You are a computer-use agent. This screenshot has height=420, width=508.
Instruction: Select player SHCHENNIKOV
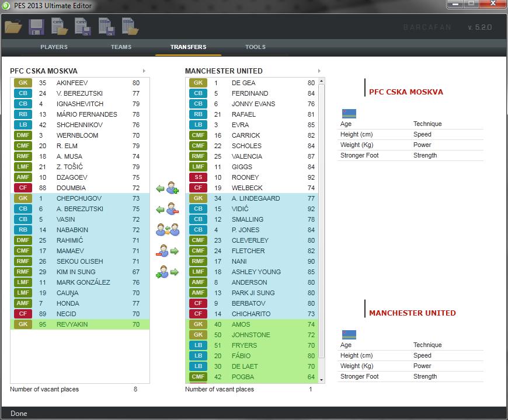pyautogui.click(x=79, y=125)
